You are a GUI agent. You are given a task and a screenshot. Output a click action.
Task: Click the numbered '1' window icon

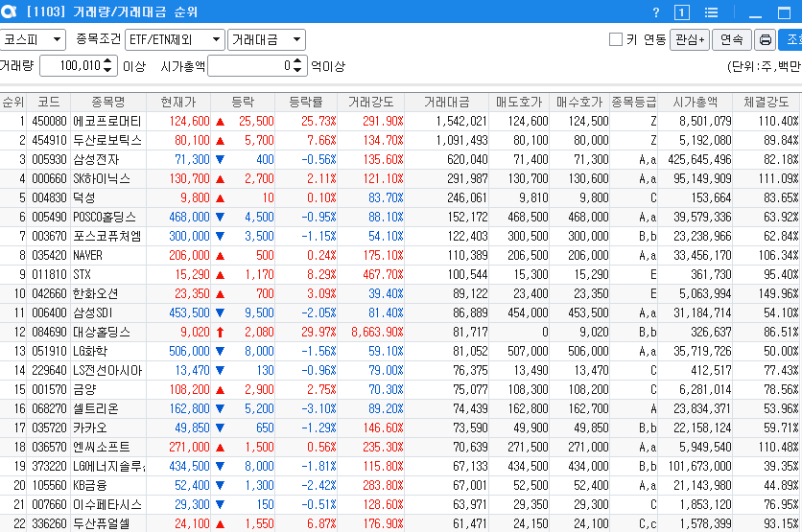click(682, 12)
